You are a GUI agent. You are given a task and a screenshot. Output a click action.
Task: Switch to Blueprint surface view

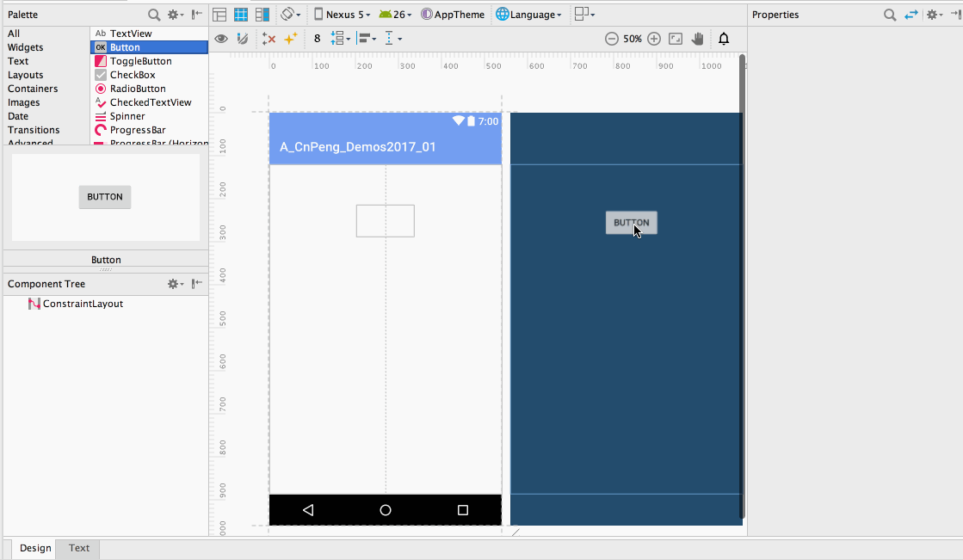point(241,15)
